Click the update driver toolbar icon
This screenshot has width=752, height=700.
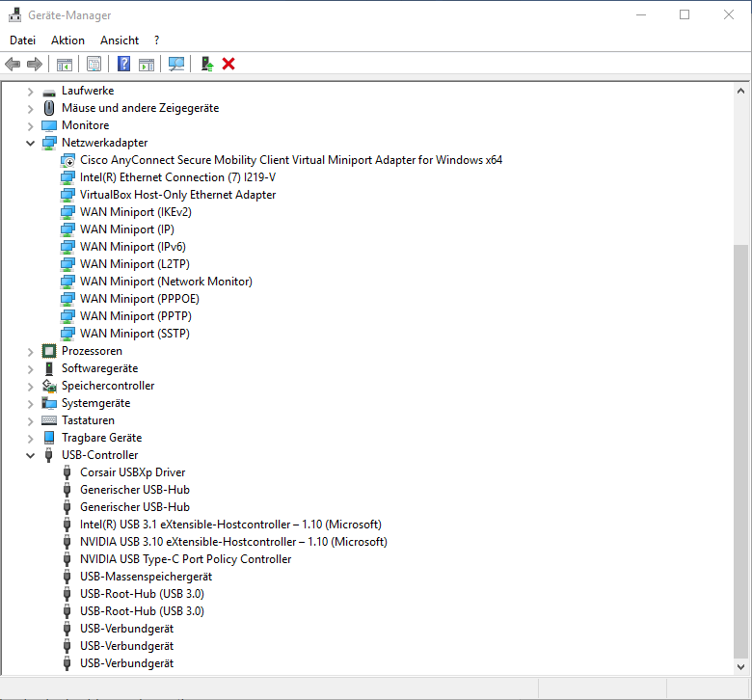206,64
